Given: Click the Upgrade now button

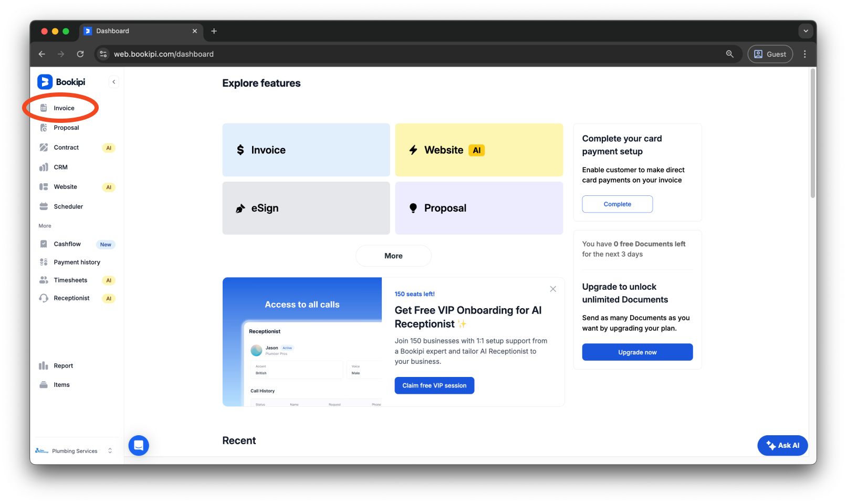Looking at the screenshot, I should [x=637, y=352].
